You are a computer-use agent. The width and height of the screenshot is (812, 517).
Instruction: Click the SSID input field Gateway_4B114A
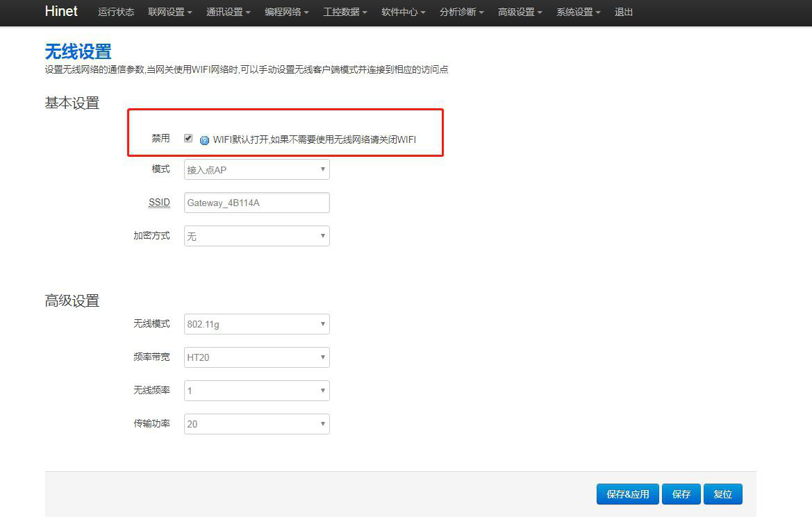[x=256, y=202]
